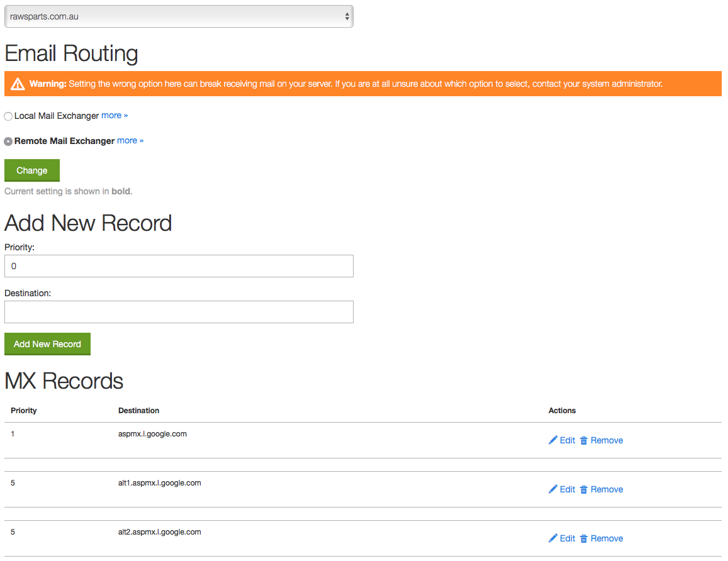Click the MX Records heading

[64, 381]
